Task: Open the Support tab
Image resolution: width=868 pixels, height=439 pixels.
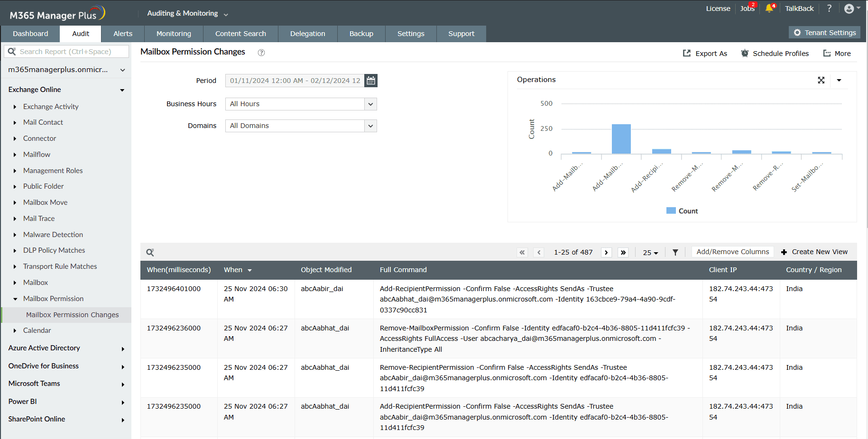Action: tap(462, 34)
